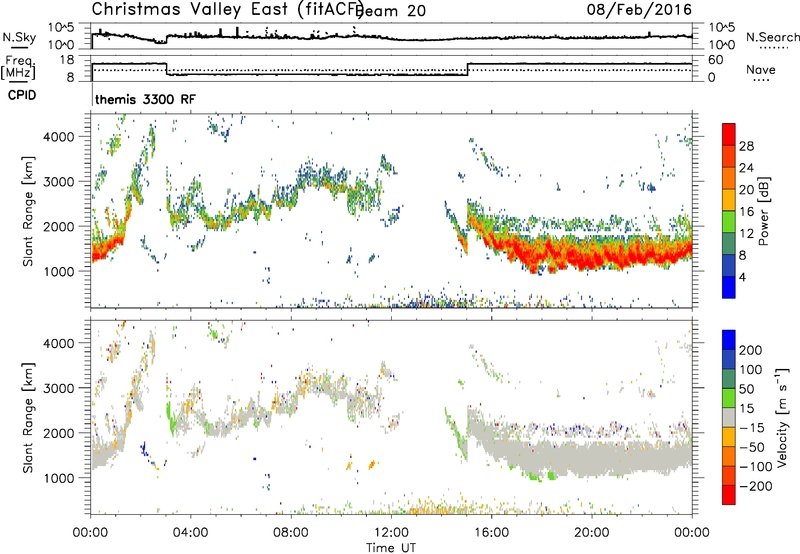The height and width of the screenshot is (554, 800).
Task: Select the 'Freq. [MHz]' axis label
Action: click(x=18, y=68)
